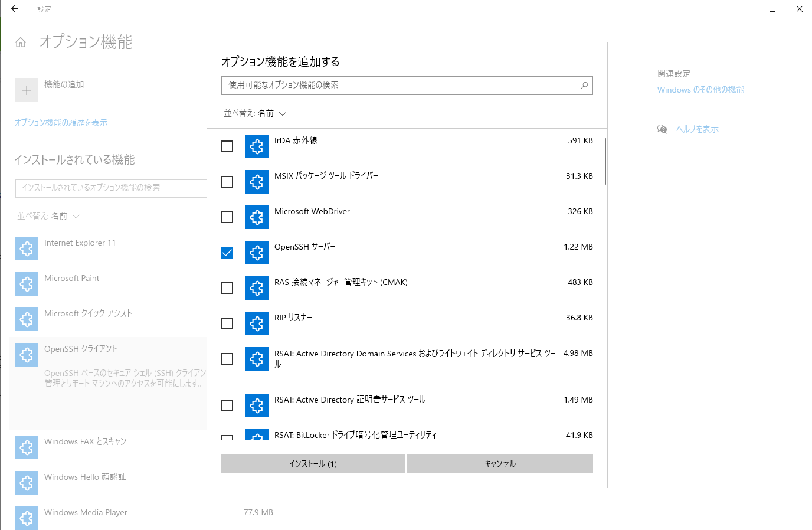Click the search magnifier in the dialog
Screen dimensions: 812x530
[584, 85]
